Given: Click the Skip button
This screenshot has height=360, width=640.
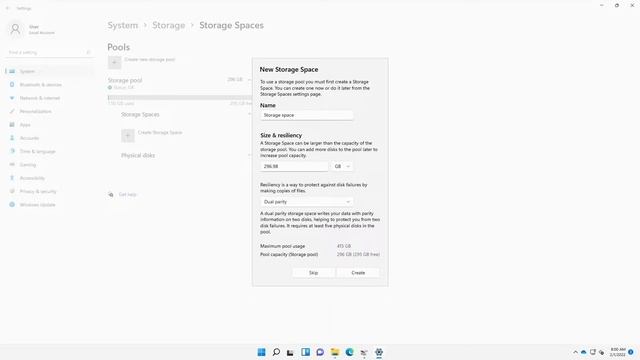Looking at the screenshot, I should (313, 273).
